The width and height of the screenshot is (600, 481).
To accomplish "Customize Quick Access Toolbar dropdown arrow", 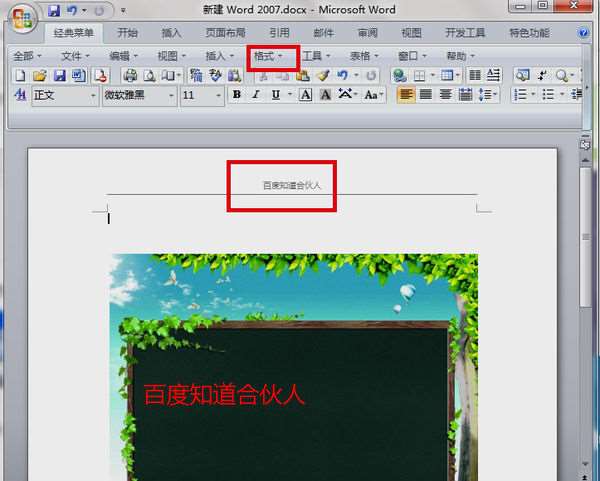I will pyautogui.click(x=123, y=11).
